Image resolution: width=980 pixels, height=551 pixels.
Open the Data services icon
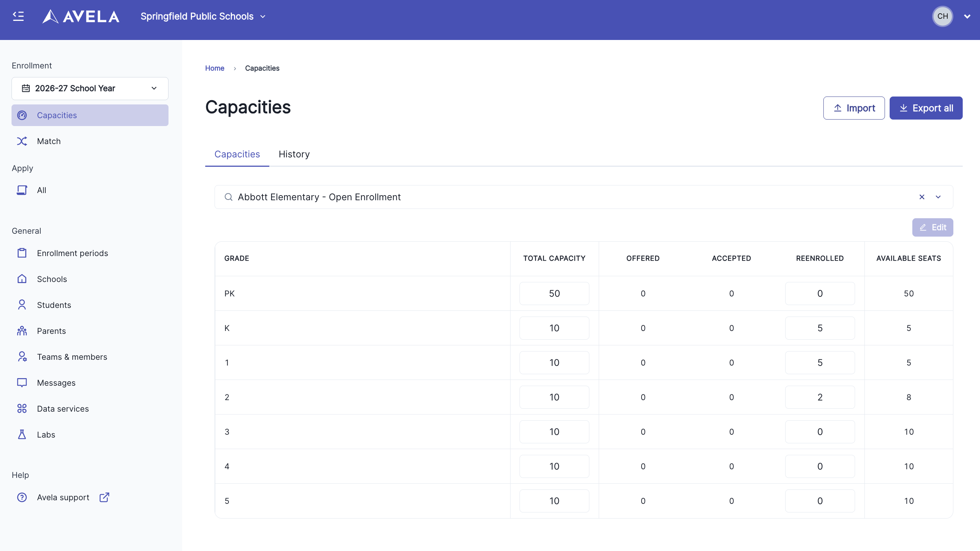pyautogui.click(x=22, y=408)
